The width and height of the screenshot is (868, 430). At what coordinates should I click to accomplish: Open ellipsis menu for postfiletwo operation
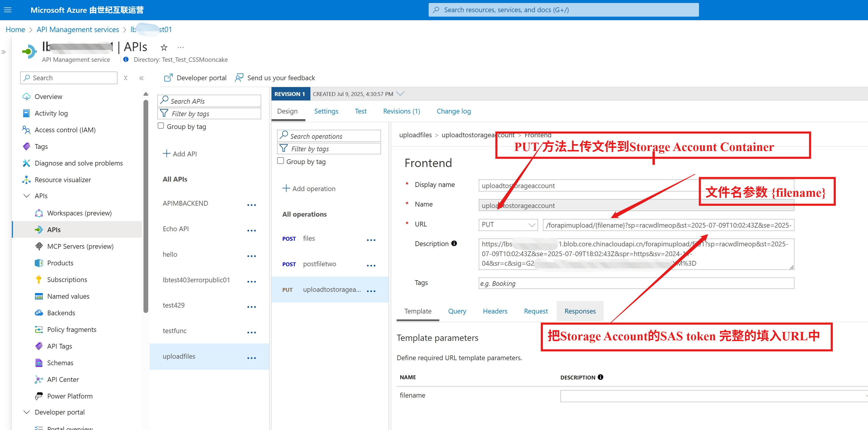point(371,265)
